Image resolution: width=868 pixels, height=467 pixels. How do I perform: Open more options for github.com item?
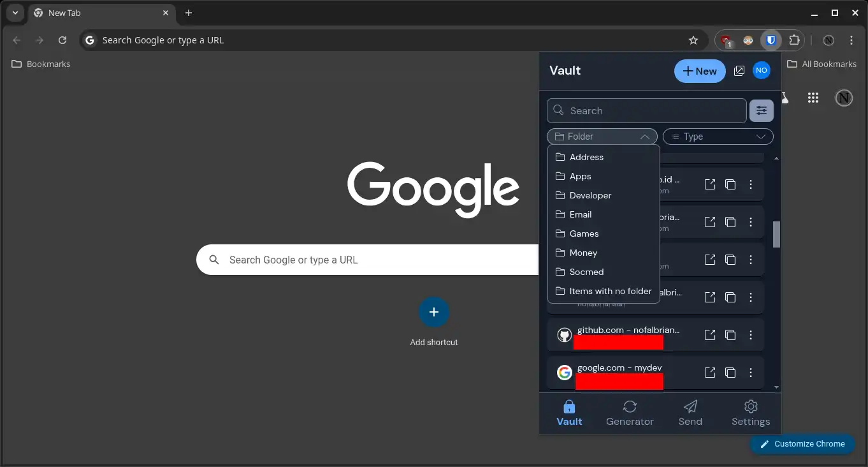click(x=751, y=335)
